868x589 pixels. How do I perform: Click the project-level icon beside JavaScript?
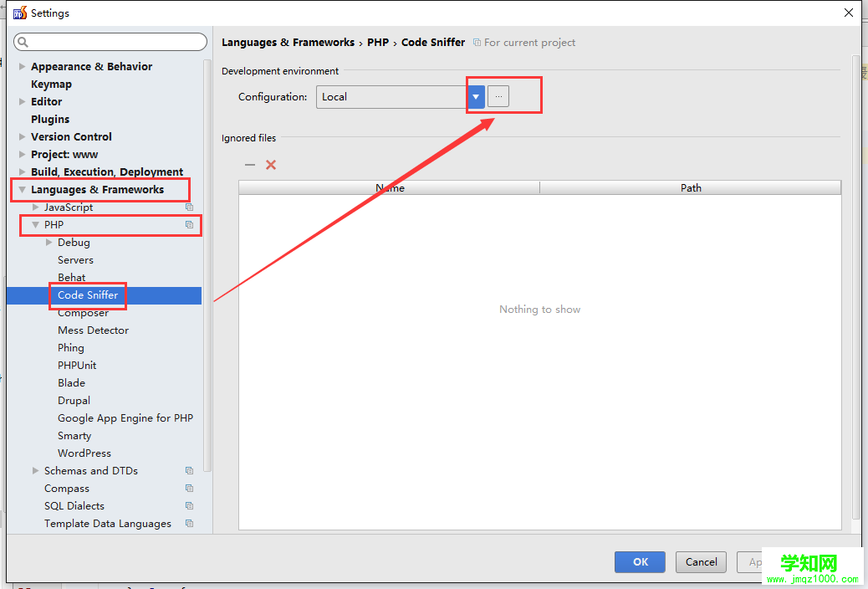[189, 207]
